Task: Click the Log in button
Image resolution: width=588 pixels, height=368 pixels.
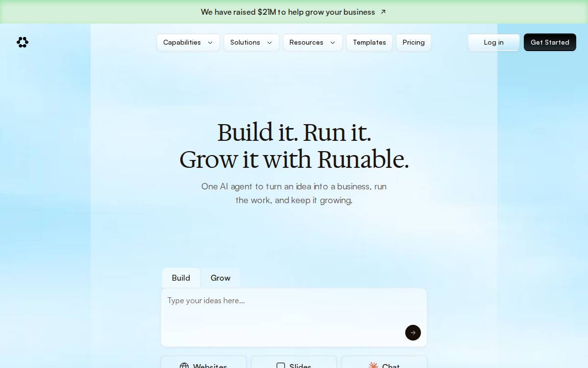Action: tap(493, 42)
